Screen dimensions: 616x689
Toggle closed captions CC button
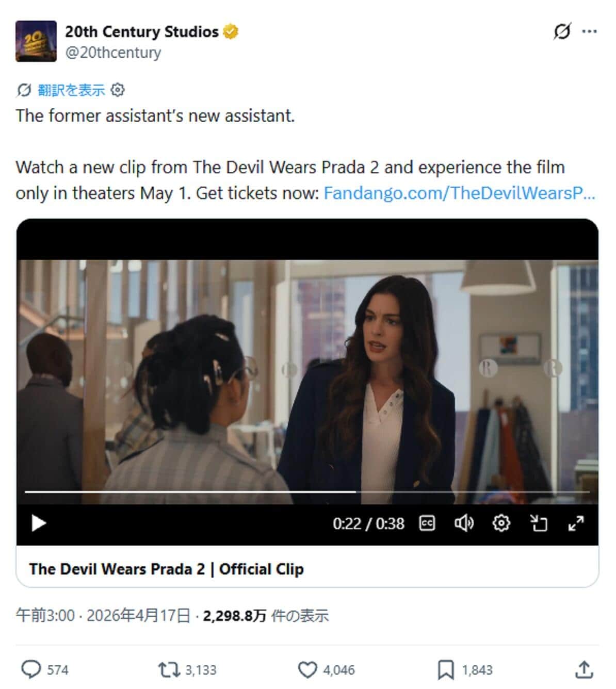[427, 523]
